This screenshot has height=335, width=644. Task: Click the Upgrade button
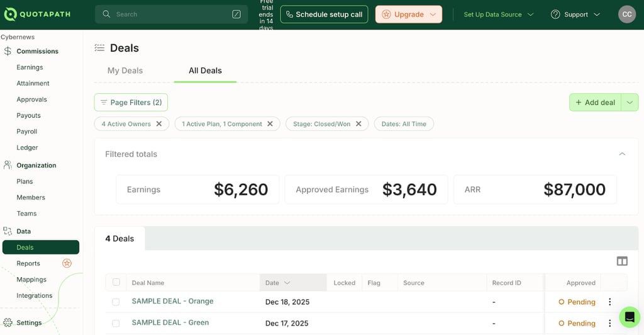point(409,14)
